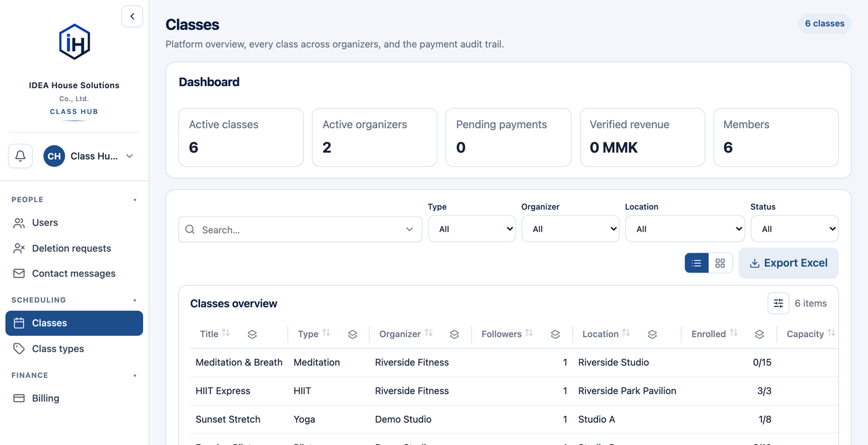Click the Classes calendar icon
868x445 pixels.
pyautogui.click(x=19, y=323)
